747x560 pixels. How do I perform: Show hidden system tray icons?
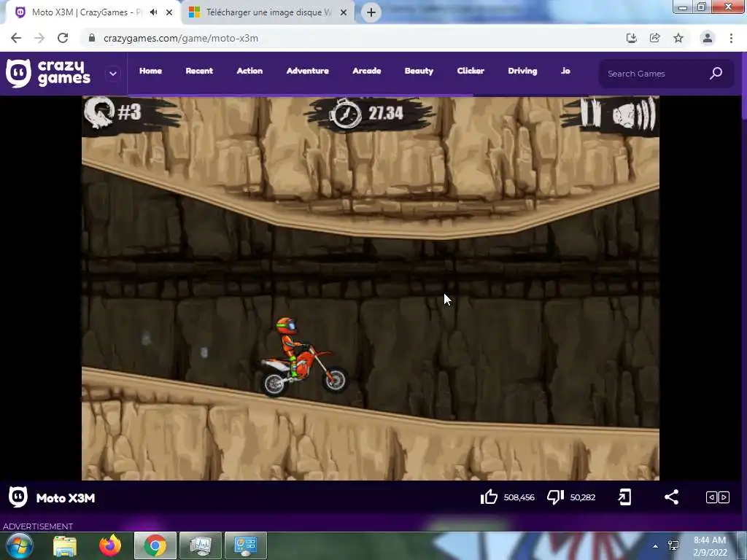656,546
